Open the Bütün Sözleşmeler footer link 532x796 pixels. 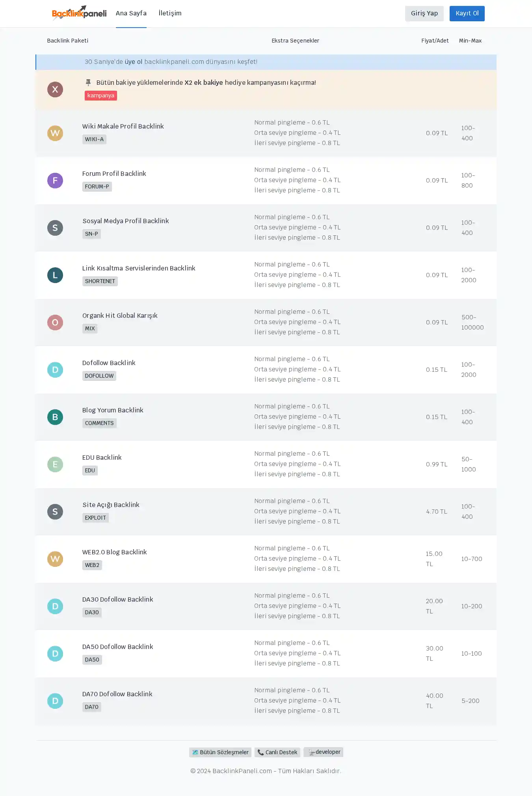click(220, 752)
